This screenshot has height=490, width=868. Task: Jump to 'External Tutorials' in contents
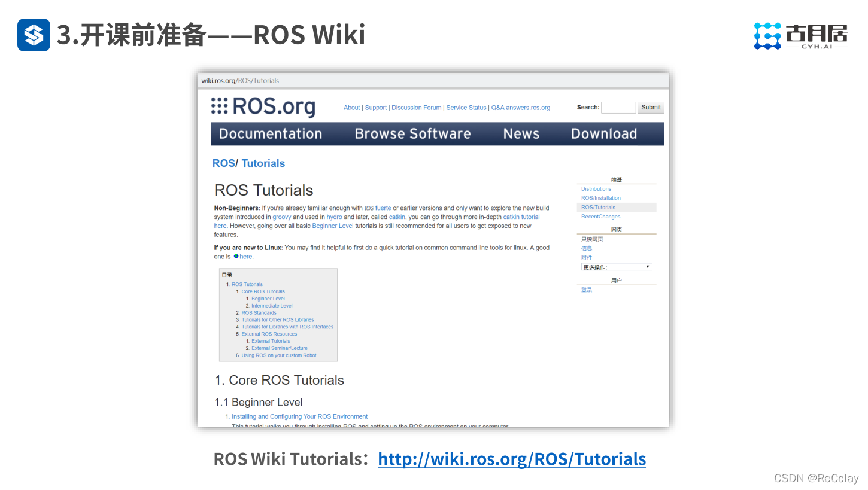point(271,341)
